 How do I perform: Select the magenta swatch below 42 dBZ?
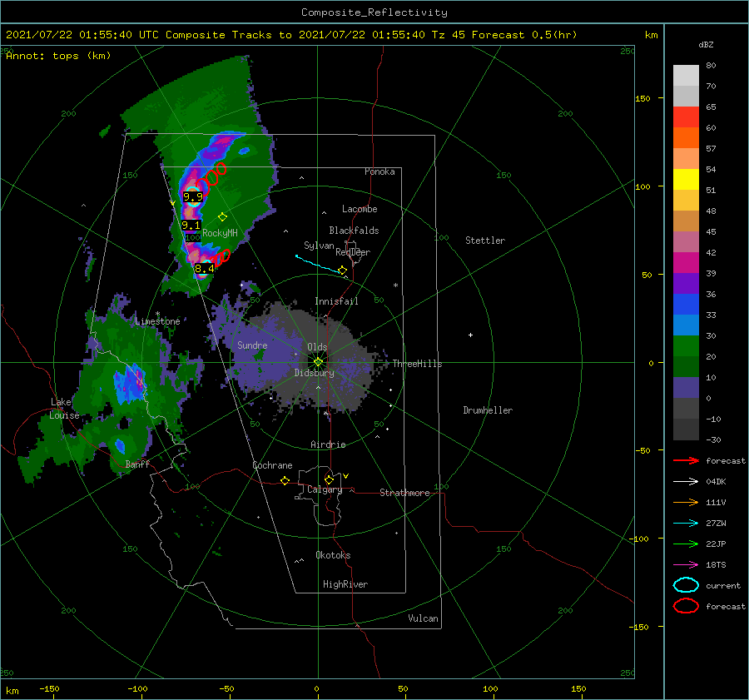pos(686,263)
